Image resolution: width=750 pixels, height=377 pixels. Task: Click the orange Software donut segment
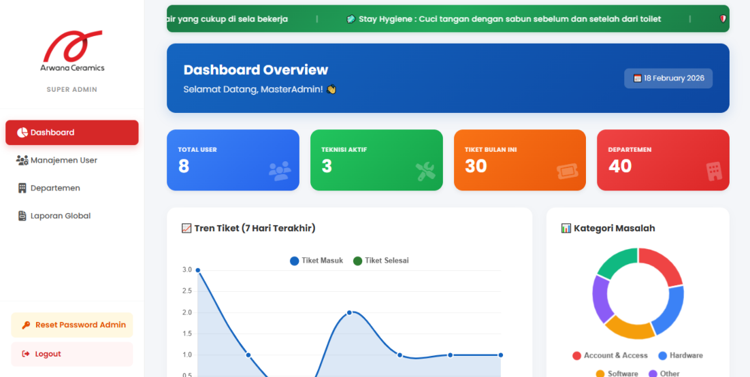coord(629,329)
